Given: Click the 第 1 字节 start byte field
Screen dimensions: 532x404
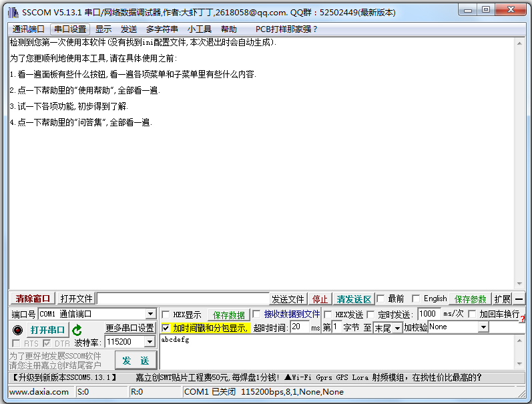Looking at the screenshot, I should (336, 327).
